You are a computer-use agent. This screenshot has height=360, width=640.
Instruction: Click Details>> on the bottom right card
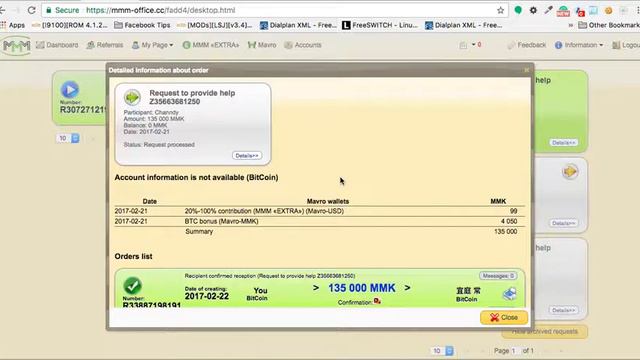[x=563, y=310]
